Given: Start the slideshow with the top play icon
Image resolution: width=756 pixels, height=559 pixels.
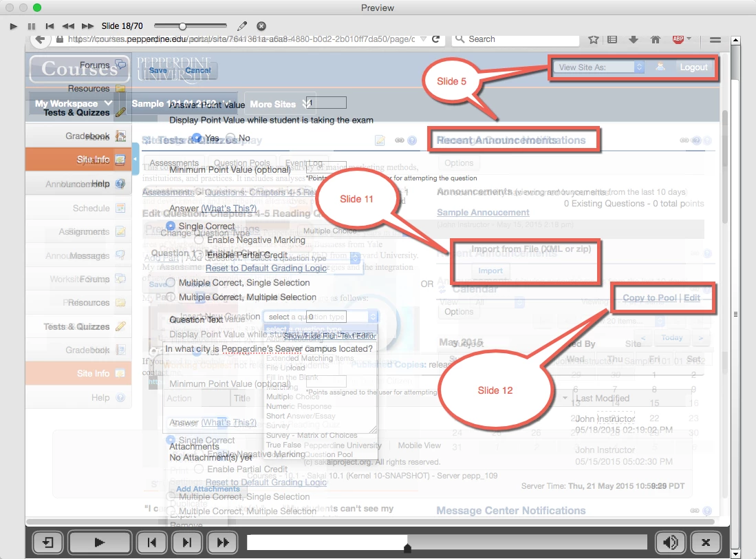Looking at the screenshot, I should coord(14,26).
